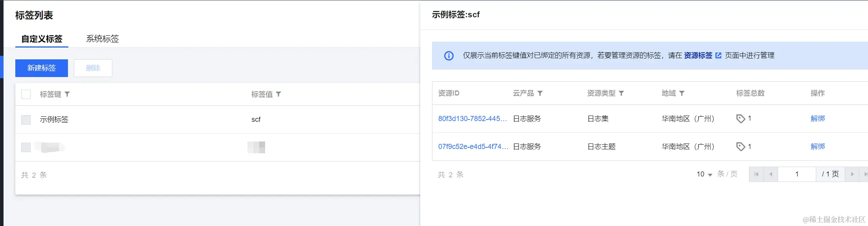This screenshot has height=226, width=868.
Task: Open resource ID 80f3d130-7852-445…
Action: click(472, 119)
